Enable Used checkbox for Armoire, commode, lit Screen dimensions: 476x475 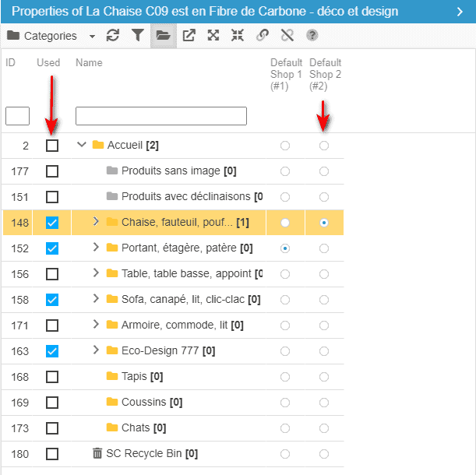tap(52, 325)
